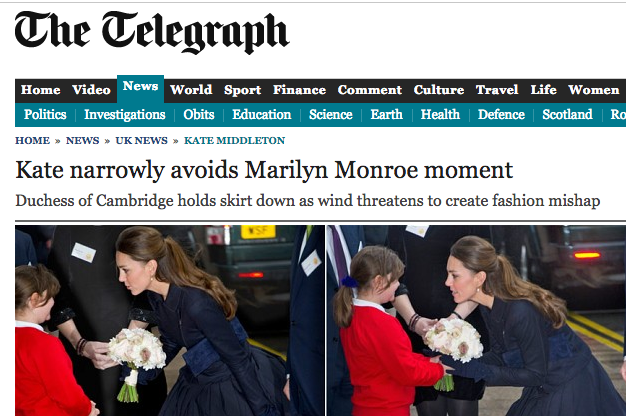Open the Finance section
Viewport: 626px width, 416px height.
pos(299,90)
